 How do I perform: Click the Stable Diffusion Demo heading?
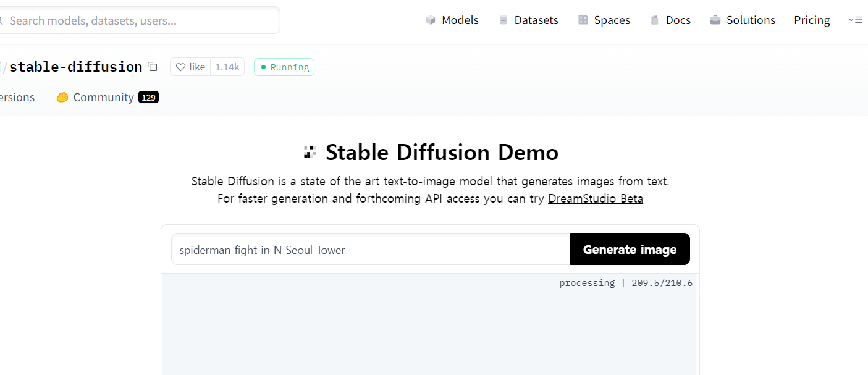(442, 152)
